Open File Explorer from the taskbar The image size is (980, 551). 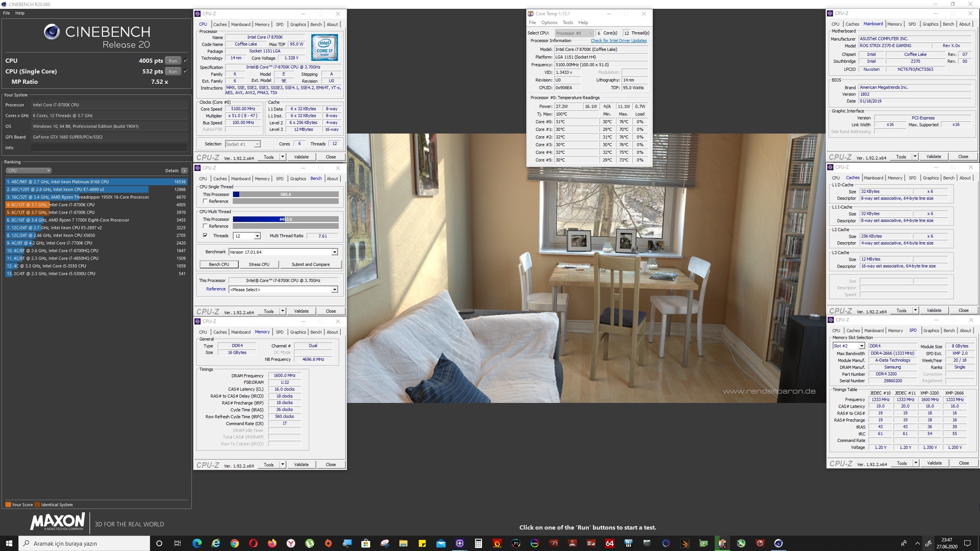coord(403,543)
